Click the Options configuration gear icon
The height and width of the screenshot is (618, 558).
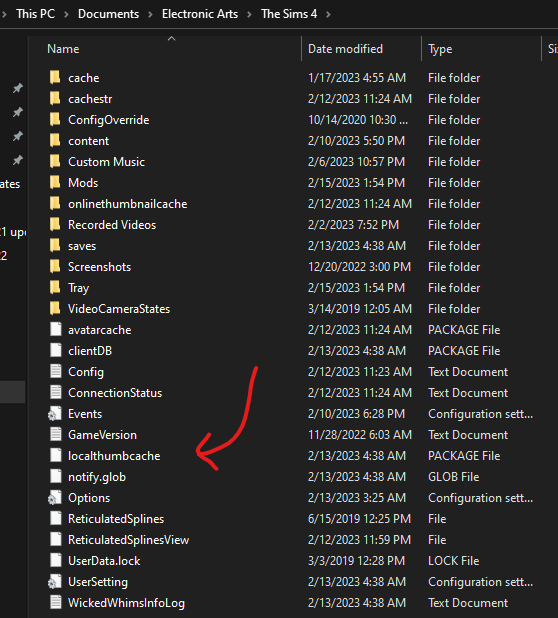(x=55, y=497)
